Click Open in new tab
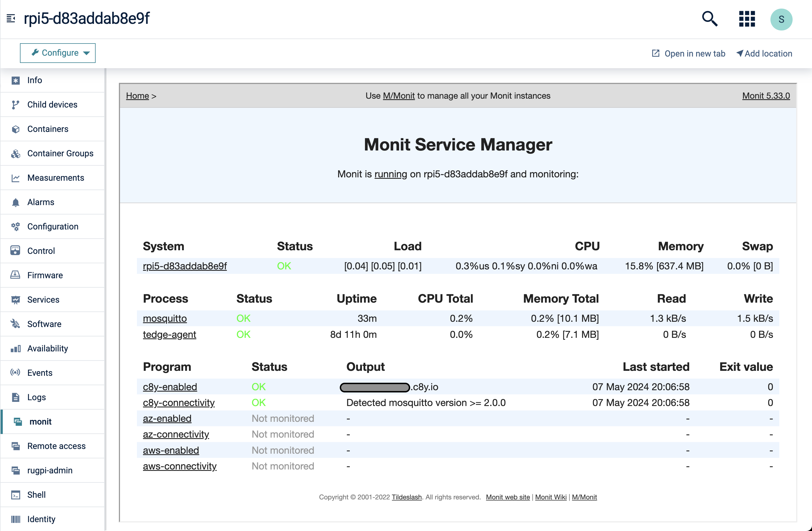The height and width of the screenshot is (531, 812). pyautogui.click(x=688, y=53)
